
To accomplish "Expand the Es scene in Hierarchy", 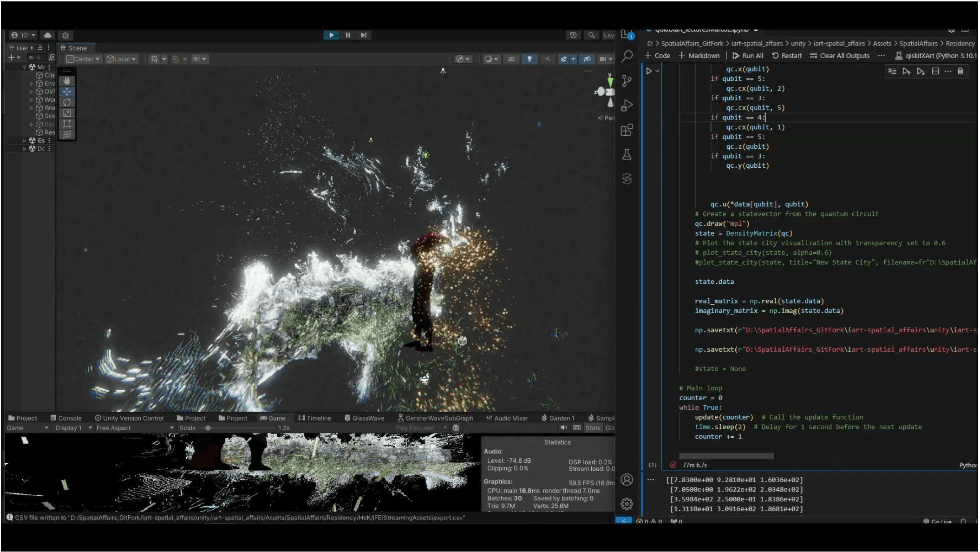I will pos(25,140).
